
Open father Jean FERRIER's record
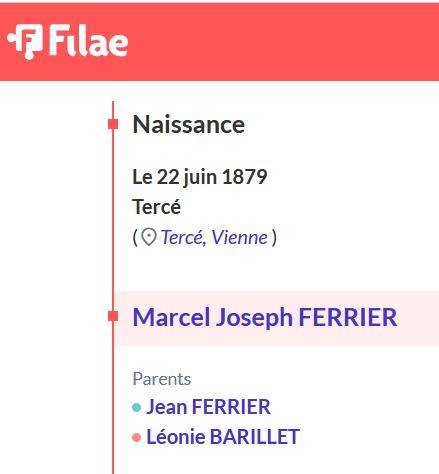(x=208, y=407)
